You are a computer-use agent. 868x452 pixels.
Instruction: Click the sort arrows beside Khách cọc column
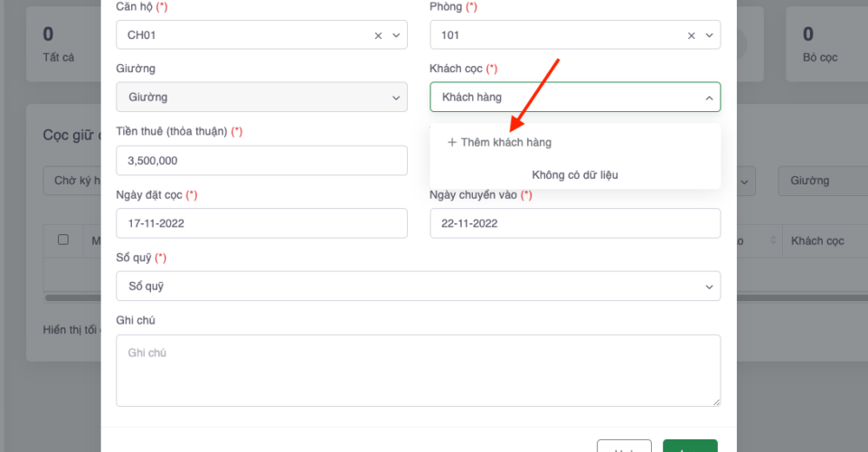[x=773, y=240]
